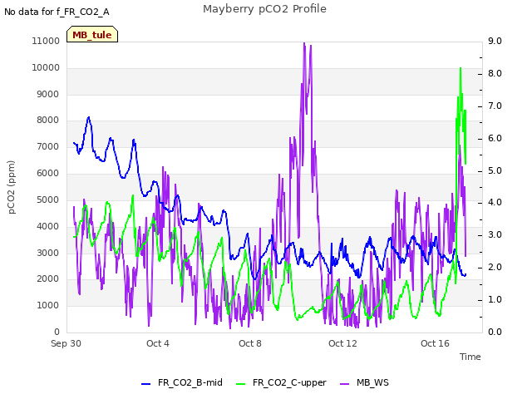This screenshot has width=532, height=399.
Task: Click the green C-upper peak near Oct 17
Action: click(x=461, y=69)
